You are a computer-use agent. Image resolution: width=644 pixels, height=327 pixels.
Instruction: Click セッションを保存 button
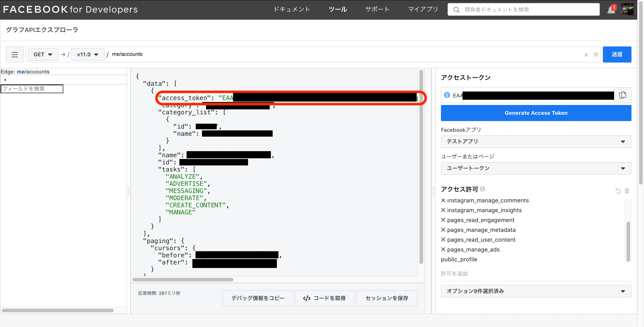pos(386,298)
